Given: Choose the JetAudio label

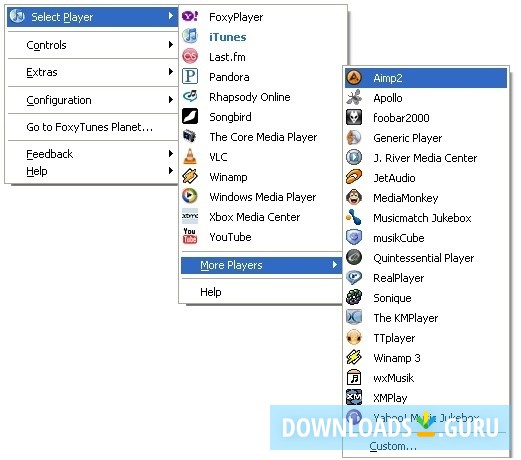Looking at the screenshot, I should pos(394,178).
